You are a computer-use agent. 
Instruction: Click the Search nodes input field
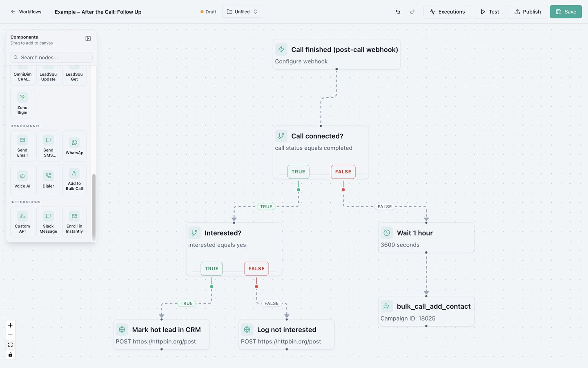click(x=51, y=57)
